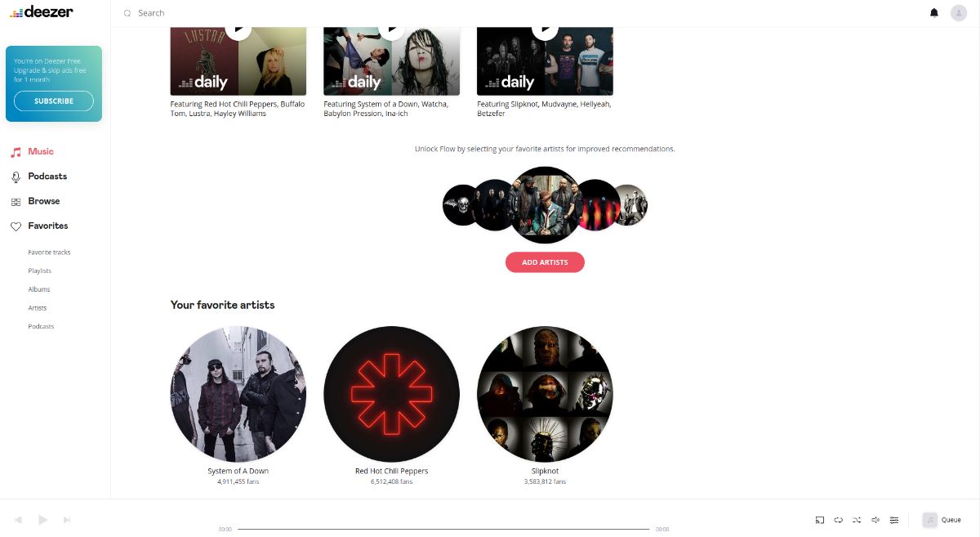Screen dimensions: 980x537
Task: Toggle repeat mode in player
Action: pyautogui.click(x=838, y=520)
